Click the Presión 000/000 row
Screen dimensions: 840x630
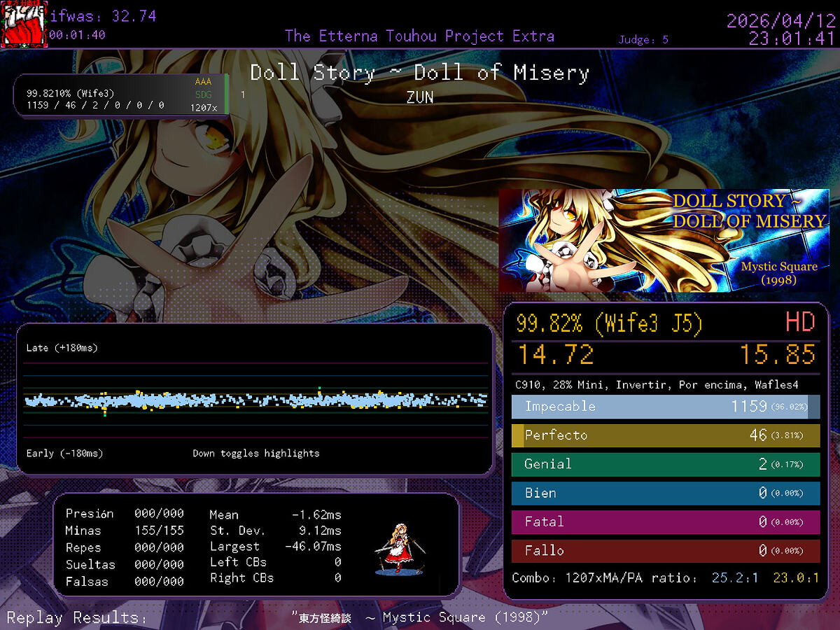[x=125, y=514]
